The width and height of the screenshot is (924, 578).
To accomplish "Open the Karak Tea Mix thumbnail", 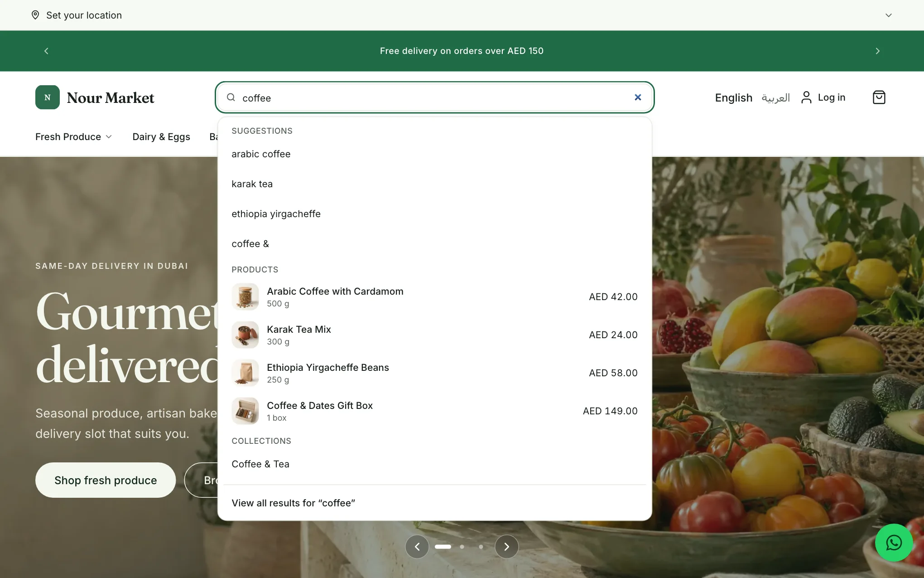I will point(245,335).
